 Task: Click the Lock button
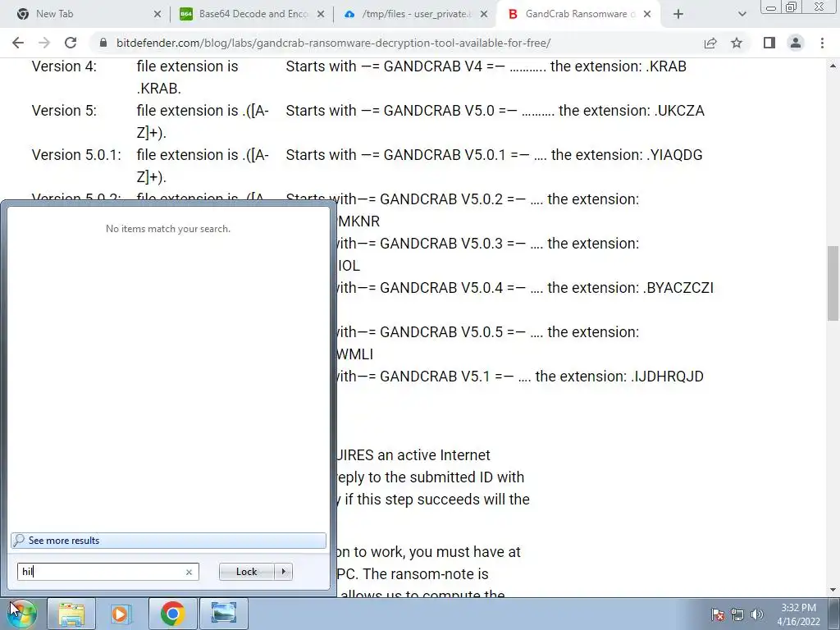(246, 572)
